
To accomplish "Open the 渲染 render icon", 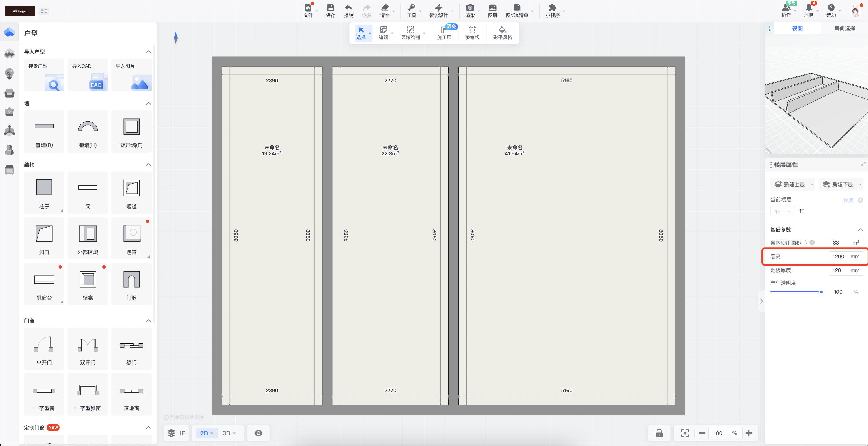I will click(470, 10).
